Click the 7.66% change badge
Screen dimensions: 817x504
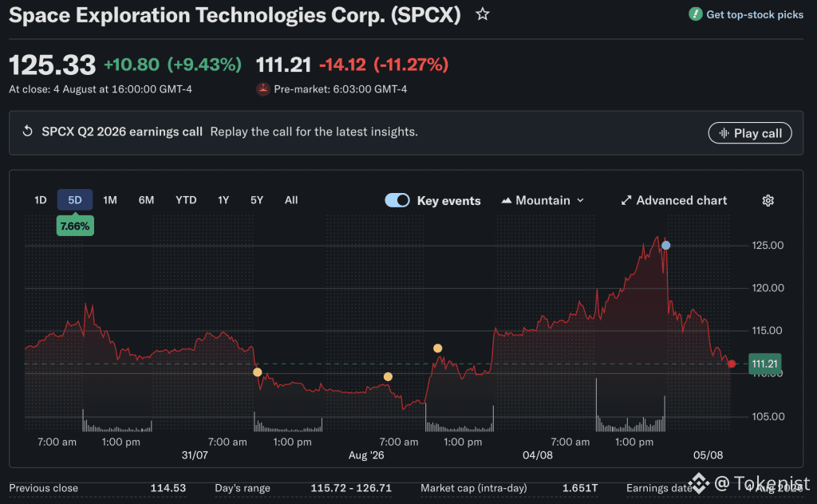[x=75, y=226]
